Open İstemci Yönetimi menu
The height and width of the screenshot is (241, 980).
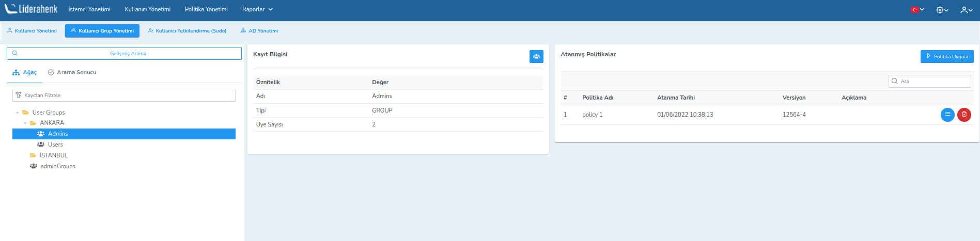89,9
